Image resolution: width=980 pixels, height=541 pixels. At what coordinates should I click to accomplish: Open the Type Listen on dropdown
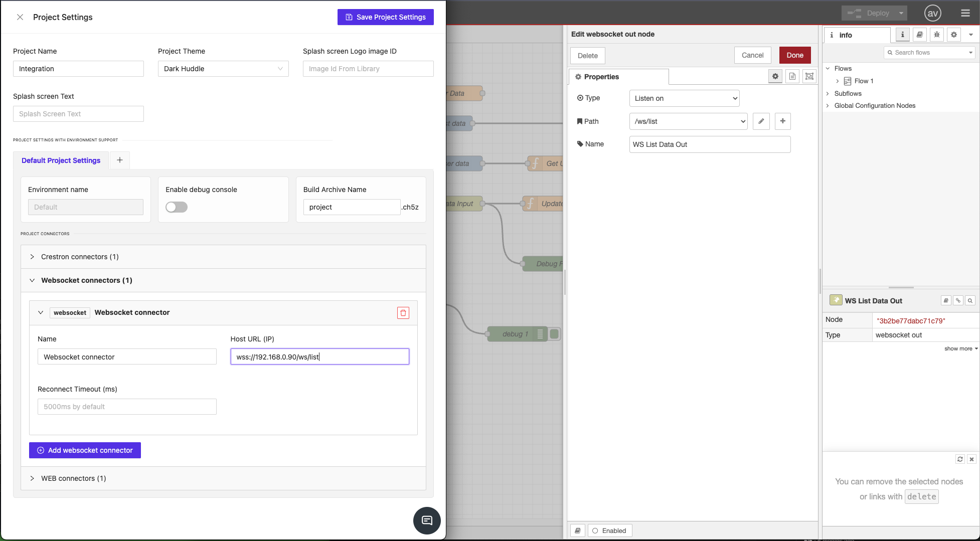[x=684, y=98]
